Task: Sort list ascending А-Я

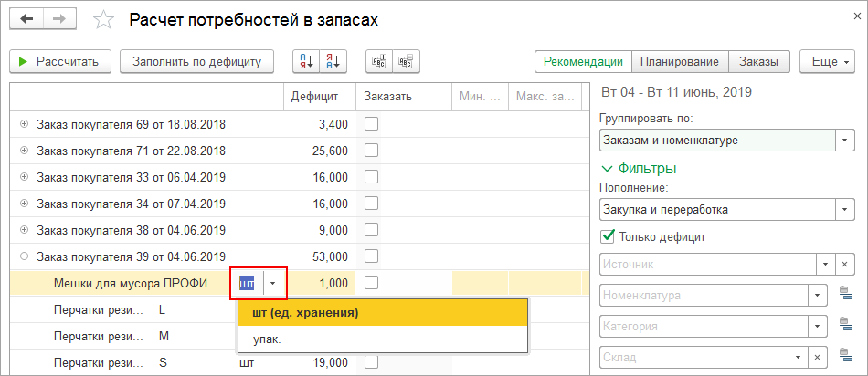Action: click(306, 62)
